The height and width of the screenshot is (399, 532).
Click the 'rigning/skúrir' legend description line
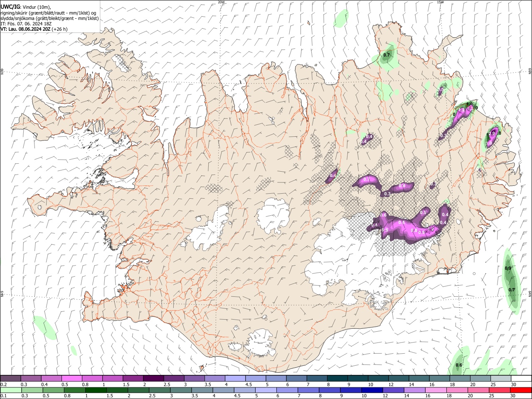(x=48, y=12)
